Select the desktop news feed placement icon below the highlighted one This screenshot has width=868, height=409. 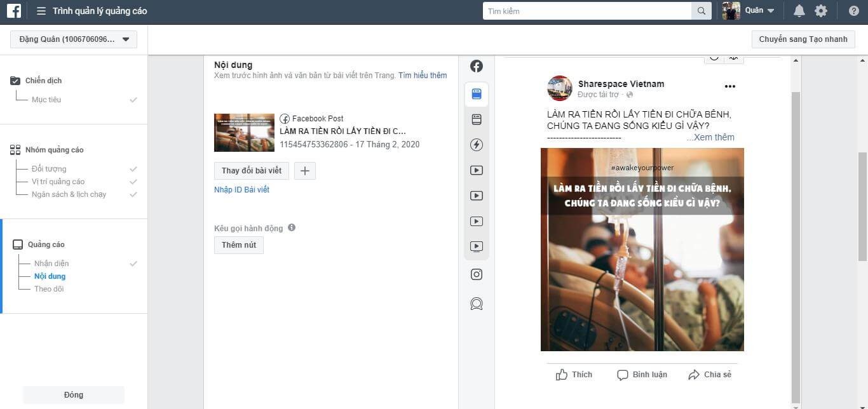pos(477,119)
